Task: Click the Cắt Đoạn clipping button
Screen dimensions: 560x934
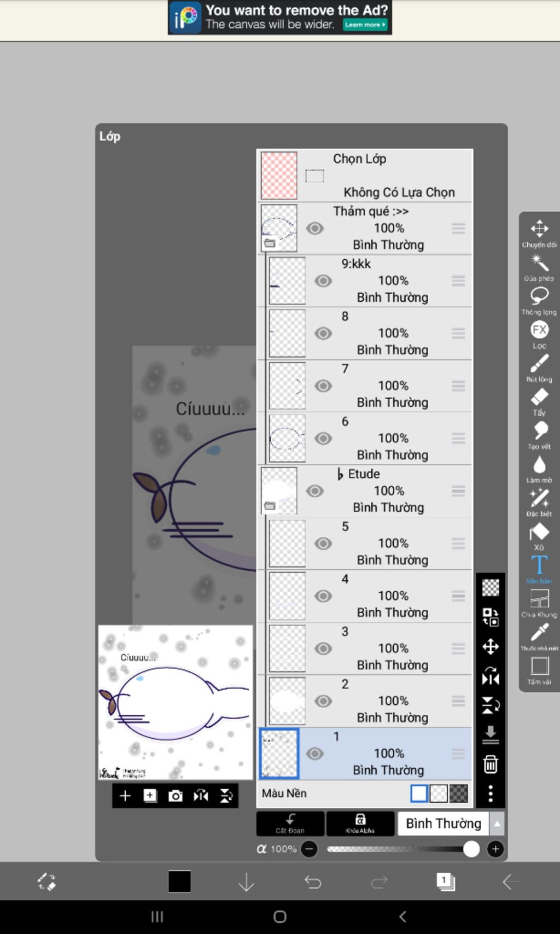Action: (x=290, y=824)
